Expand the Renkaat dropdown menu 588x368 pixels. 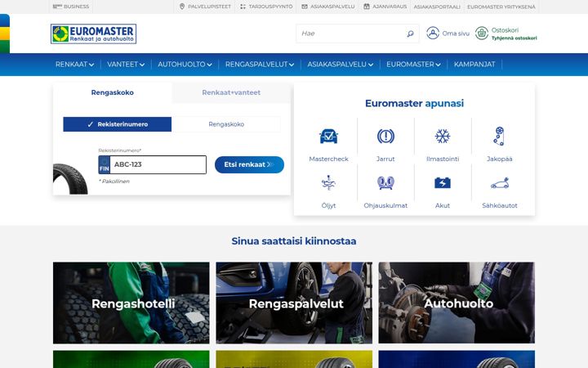click(74, 65)
